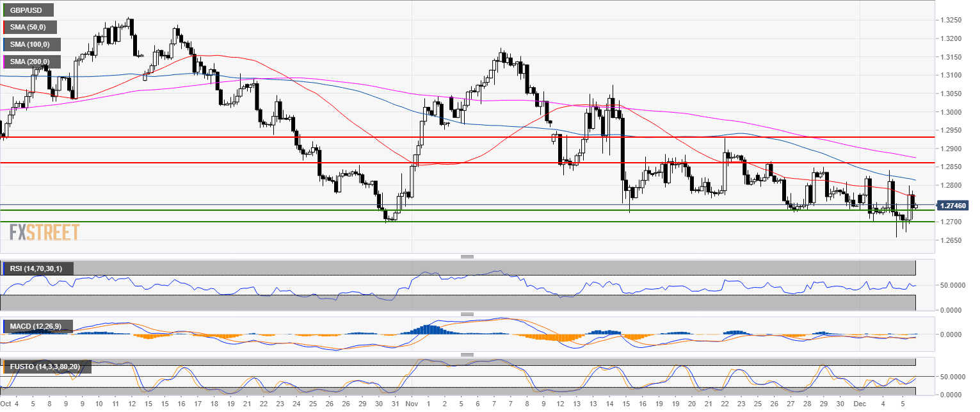
Task: Click the Oct 4 label on the date axis
Action: coord(9,404)
